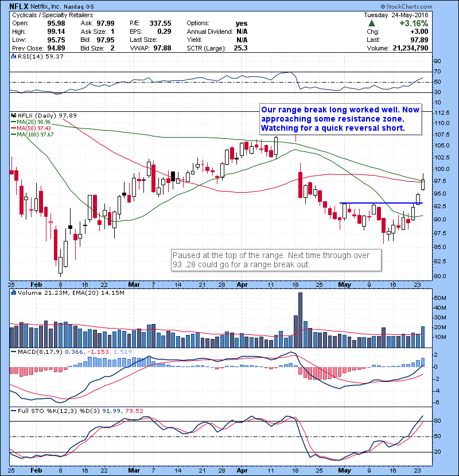Image resolution: width=459 pixels, height=476 pixels.
Task: Click the Chg +3.00 value
Action: coord(419,32)
